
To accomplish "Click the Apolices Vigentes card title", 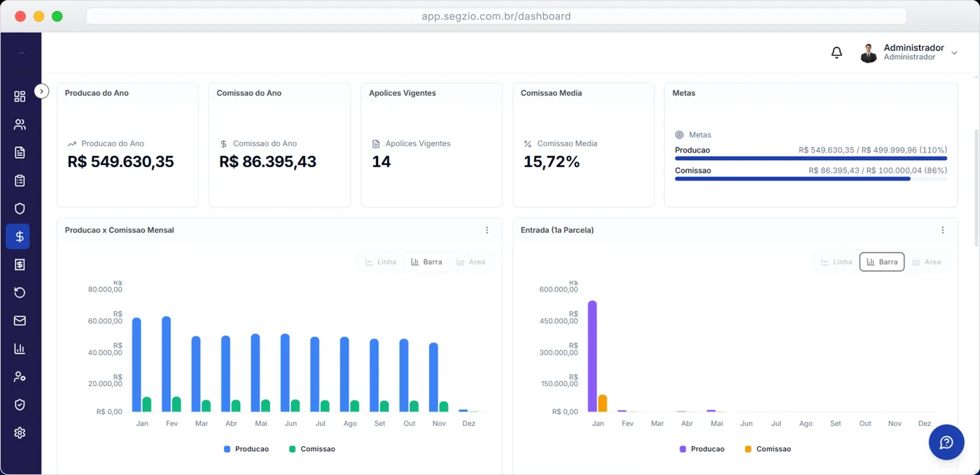I will click(402, 93).
